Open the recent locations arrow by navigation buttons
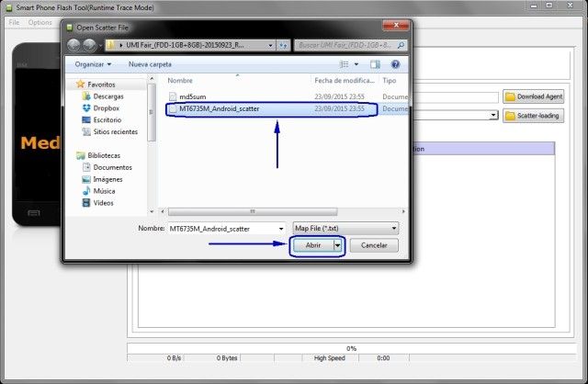 pyautogui.click(x=100, y=46)
